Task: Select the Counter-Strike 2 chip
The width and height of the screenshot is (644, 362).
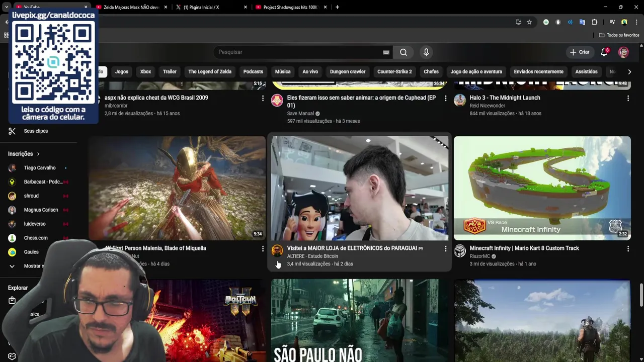Action: click(x=394, y=71)
